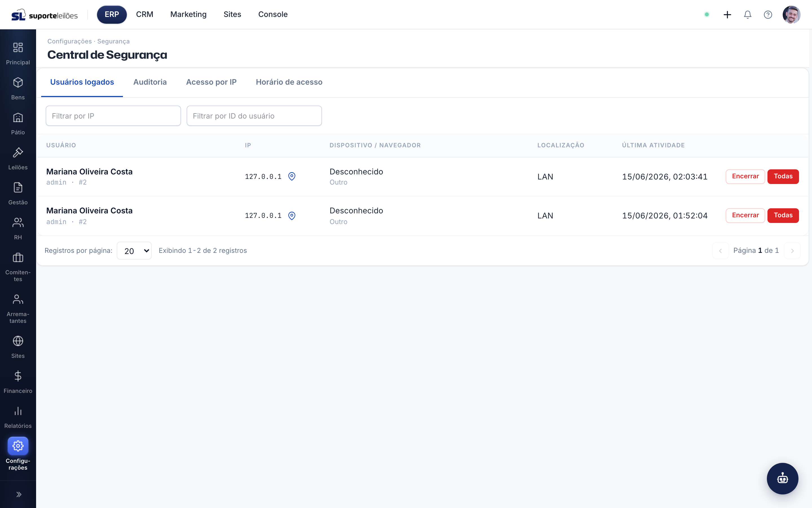Select the CRM top navigation item
812x508 pixels.
(145, 14)
